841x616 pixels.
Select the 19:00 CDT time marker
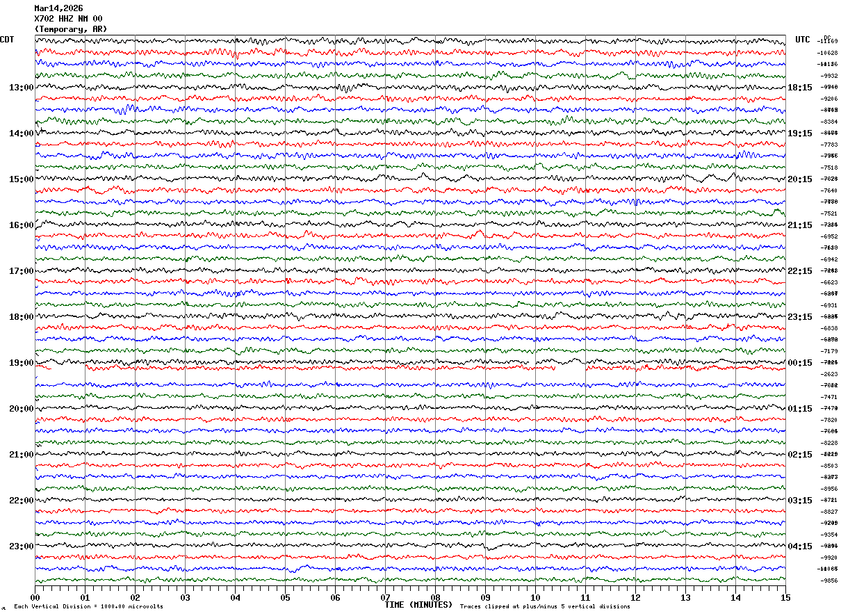[21, 363]
